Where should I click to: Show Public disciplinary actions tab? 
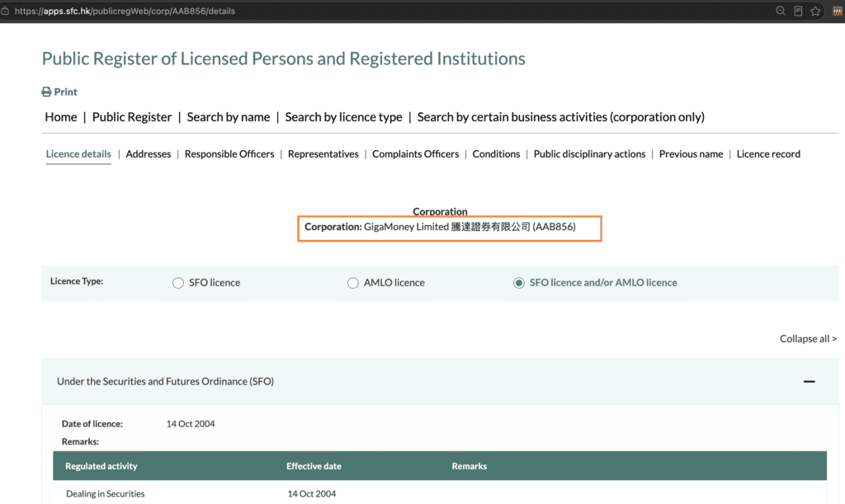[589, 154]
